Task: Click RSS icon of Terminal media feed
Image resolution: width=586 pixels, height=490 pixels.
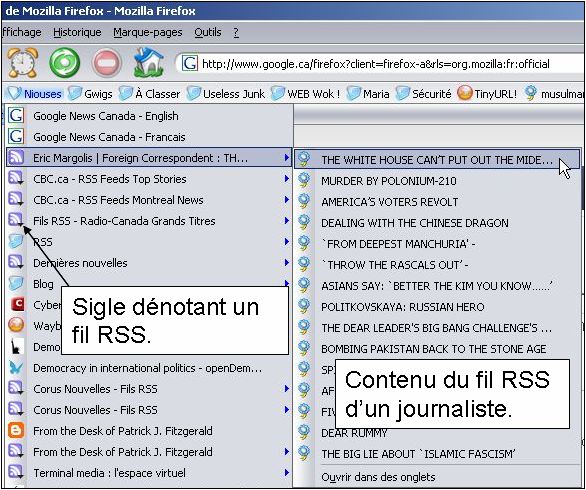Action: [x=16, y=472]
